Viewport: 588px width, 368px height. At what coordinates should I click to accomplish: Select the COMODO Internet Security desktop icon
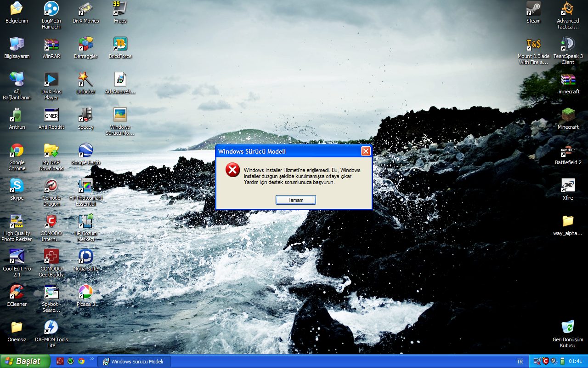pyautogui.click(x=51, y=228)
